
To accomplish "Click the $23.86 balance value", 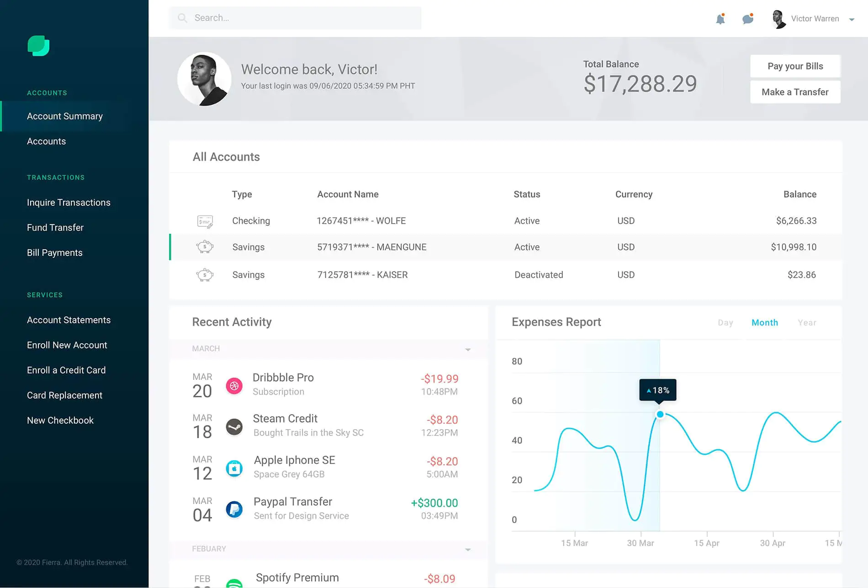I will click(802, 275).
